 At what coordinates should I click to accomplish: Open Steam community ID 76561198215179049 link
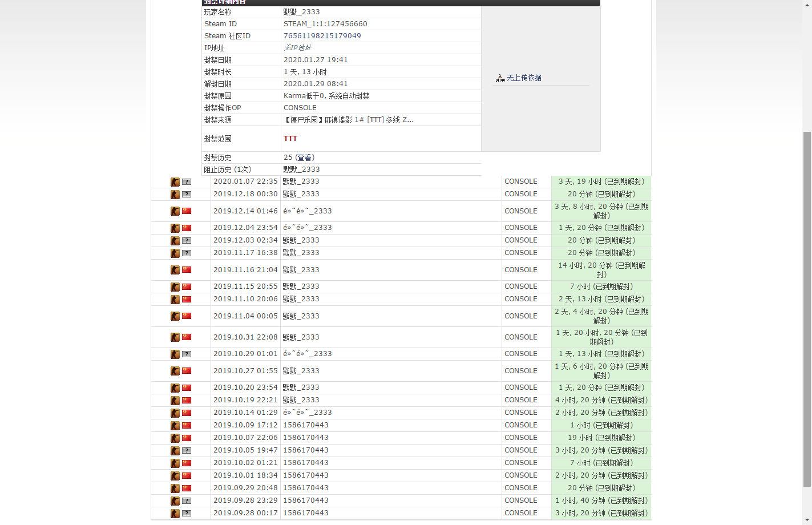pos(322,36)
